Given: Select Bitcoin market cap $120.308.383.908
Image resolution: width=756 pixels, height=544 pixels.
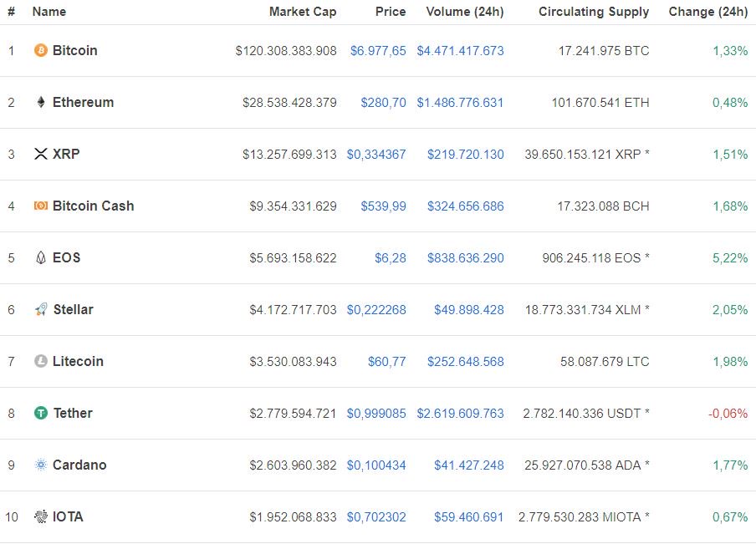Looking at the screenshot, I should [x=286, y=51].
